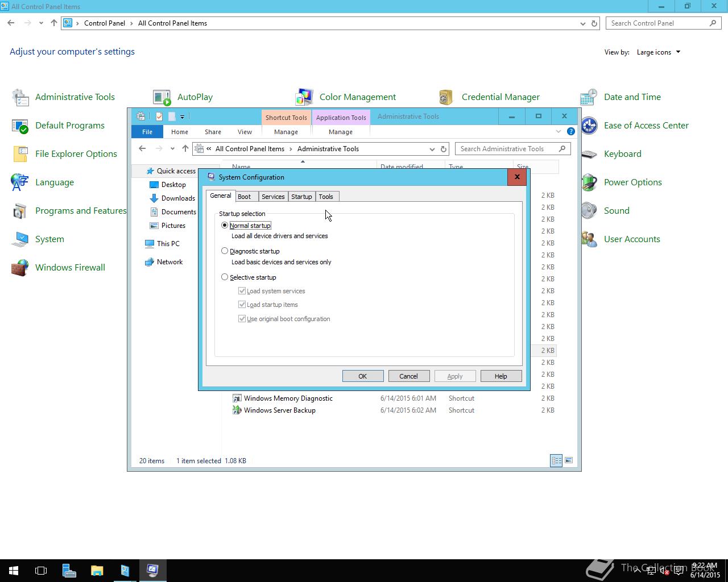Open File Explorer Options icon
The height and width of the screenshot is (582, 728).
tap(20, 154)
